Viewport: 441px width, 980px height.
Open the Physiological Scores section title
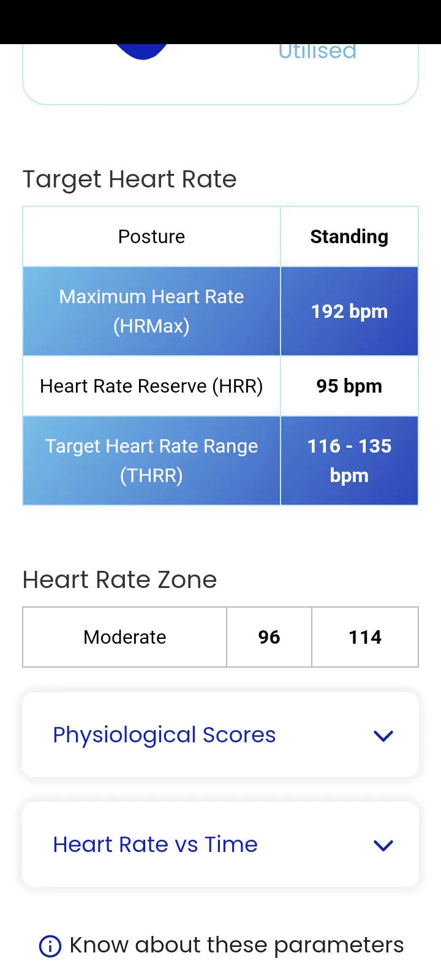tap(164, 735)
